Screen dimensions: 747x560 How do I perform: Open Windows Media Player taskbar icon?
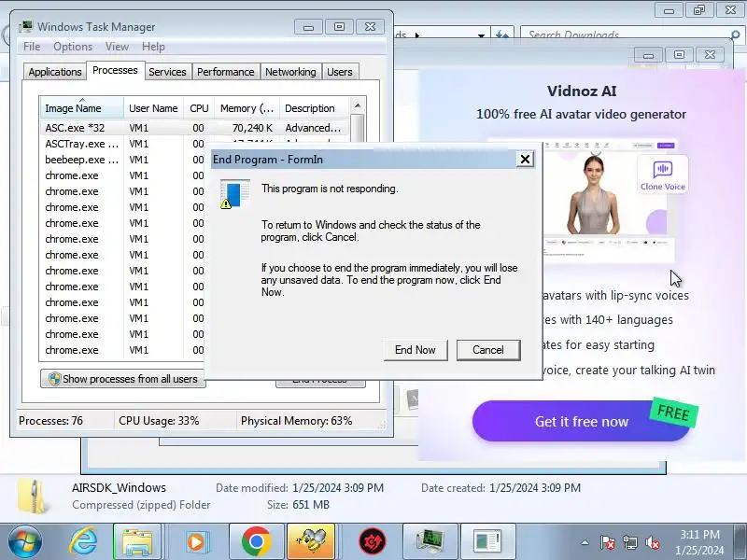point(196,541)
